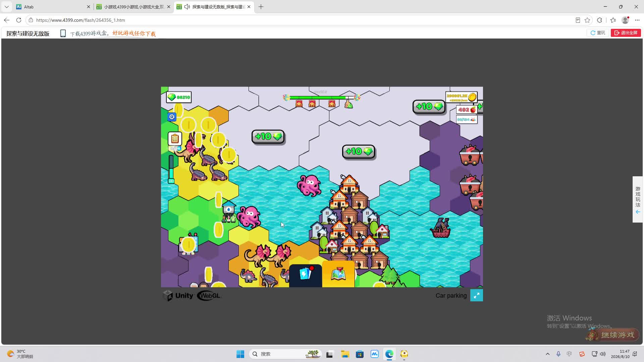
Task: Switch to the 小游戏,4399小游戏 tab
Action: 133,7
